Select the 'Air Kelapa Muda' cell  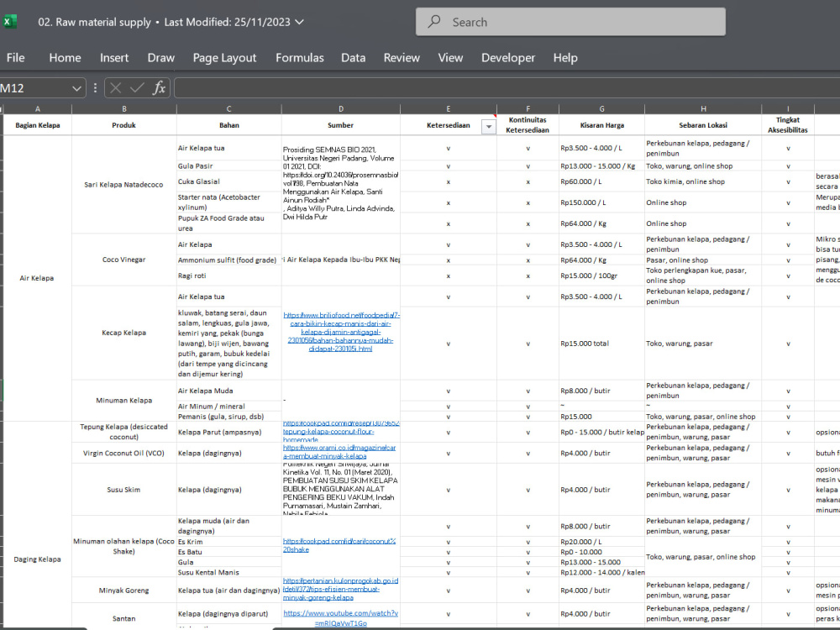tap(228, 391)
